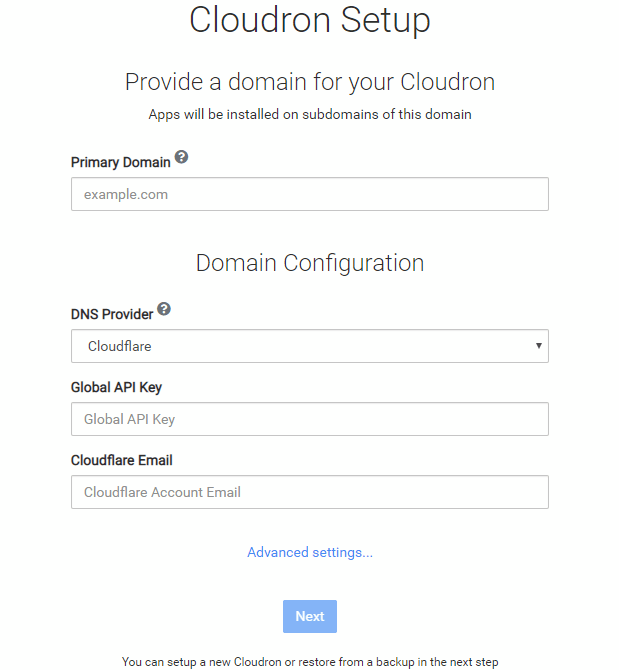Screen dimensions: 619x670
Task: Click the Cloudflare Email label
Action: (122, 460)
